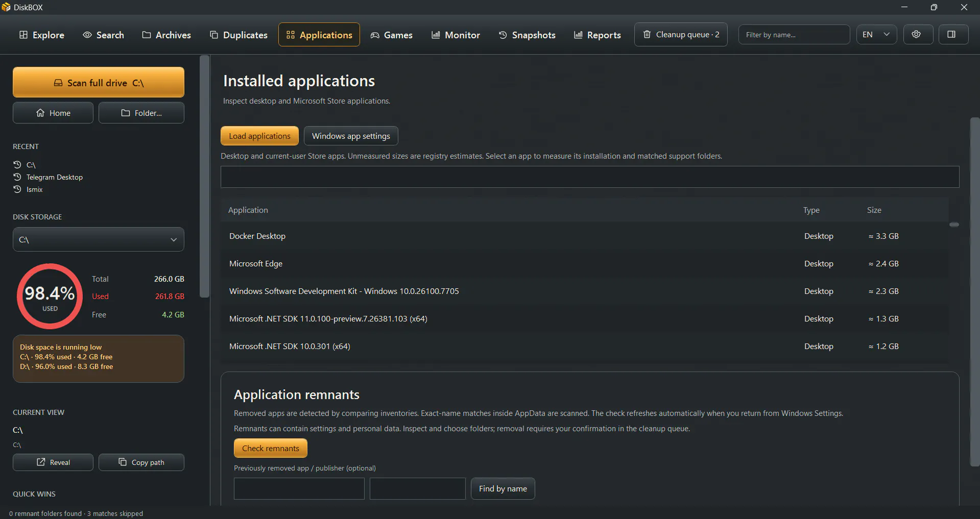Click the Snapshots history icon

coord(503,35)
